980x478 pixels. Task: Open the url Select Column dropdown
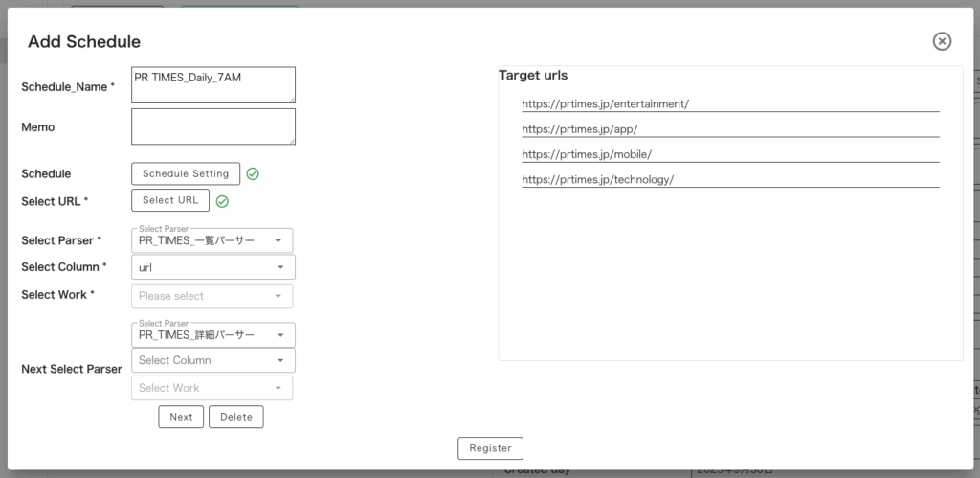click(x=212, y=267)
